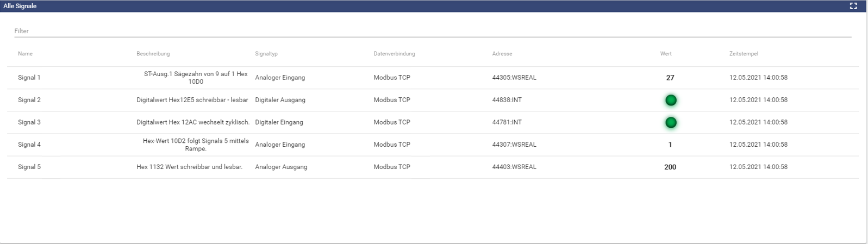The width and height of the screenshot is (868, 244).
Task: Click the value 27 of Signal 1
Action: click(670, 78)
